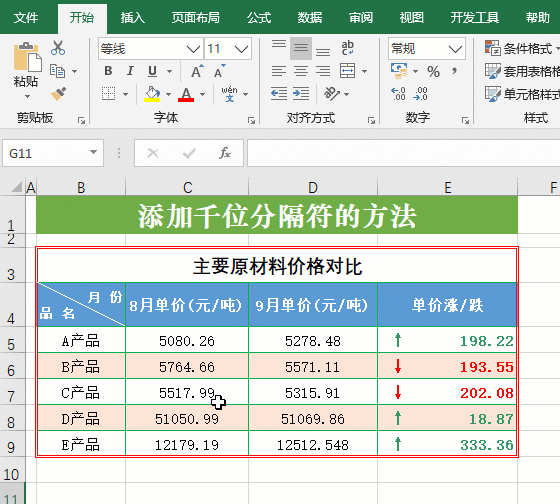This screenshot has height=504, width=560.
Task: Click 套用表格格式 button
Action: click(522, 71)
